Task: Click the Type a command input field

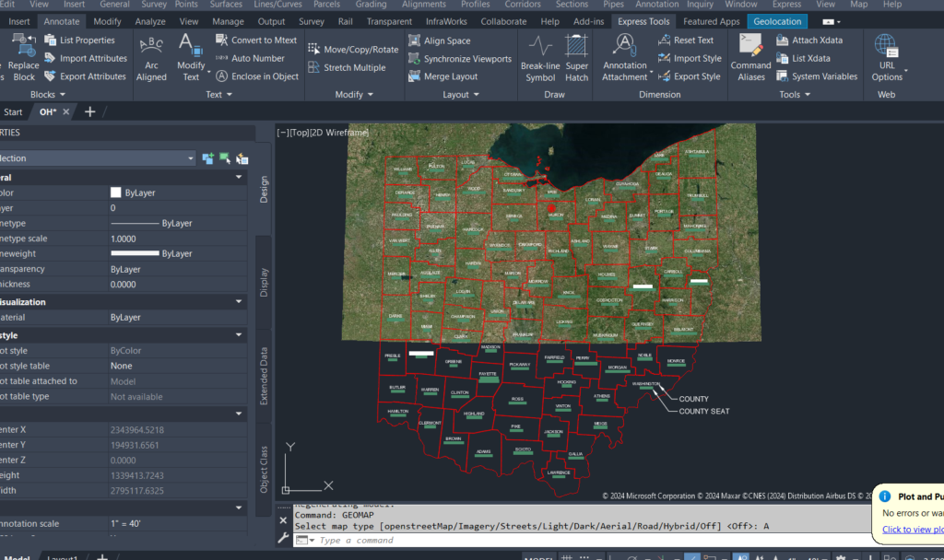Action: tap(387, 541)
